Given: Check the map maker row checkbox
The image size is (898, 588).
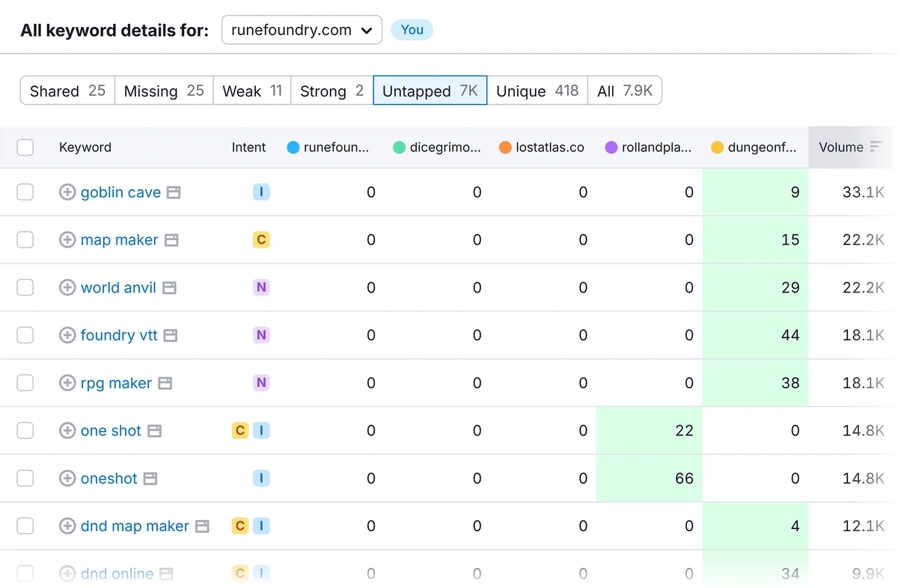Looking at the screenshot, I should [25, 240].
